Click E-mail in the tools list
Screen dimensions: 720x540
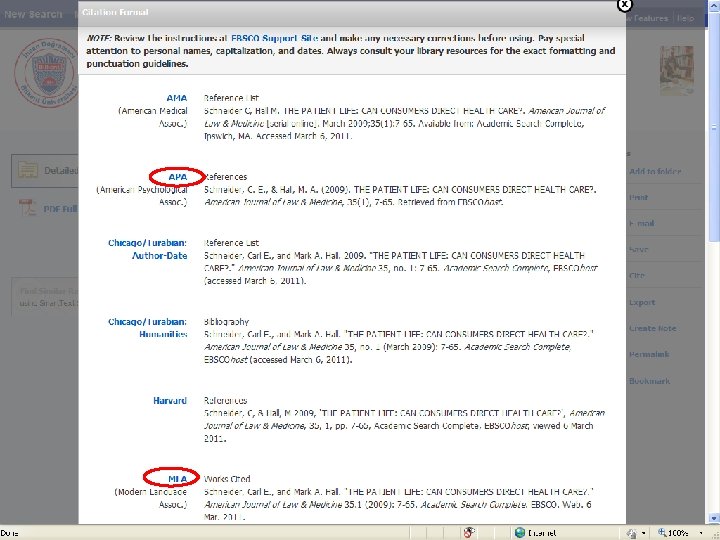641,224
